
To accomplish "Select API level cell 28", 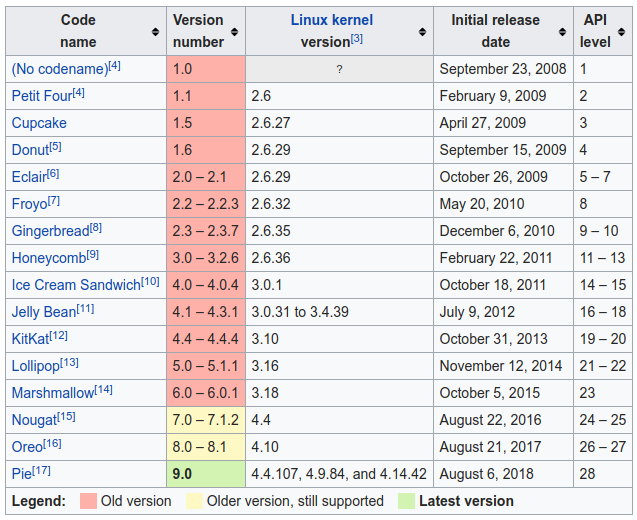I will (x=603, y=474).
